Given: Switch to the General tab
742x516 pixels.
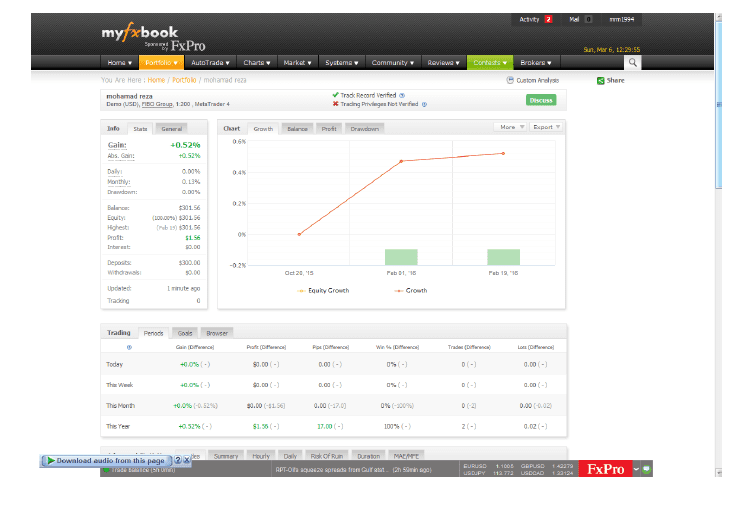Looking at the screenshot, I should click(171, 129).
